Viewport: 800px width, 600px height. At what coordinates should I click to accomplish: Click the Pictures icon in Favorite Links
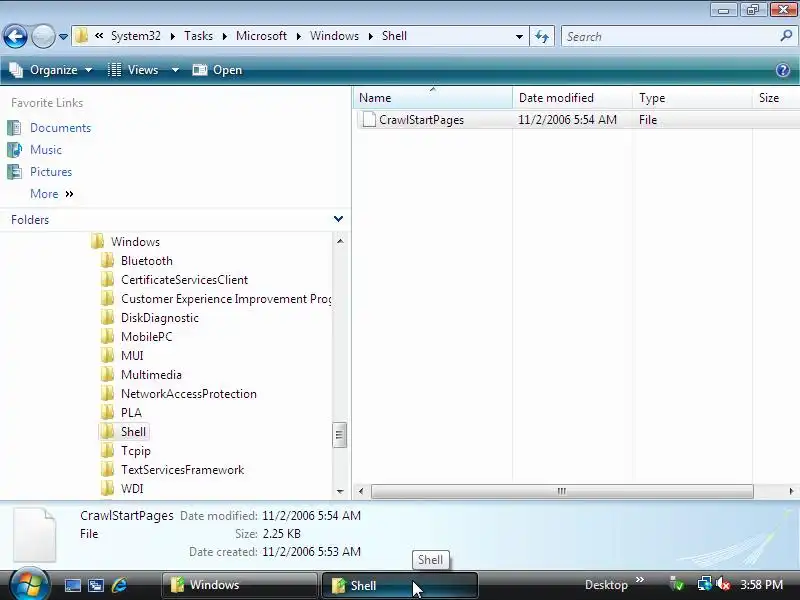coord(14,172)
